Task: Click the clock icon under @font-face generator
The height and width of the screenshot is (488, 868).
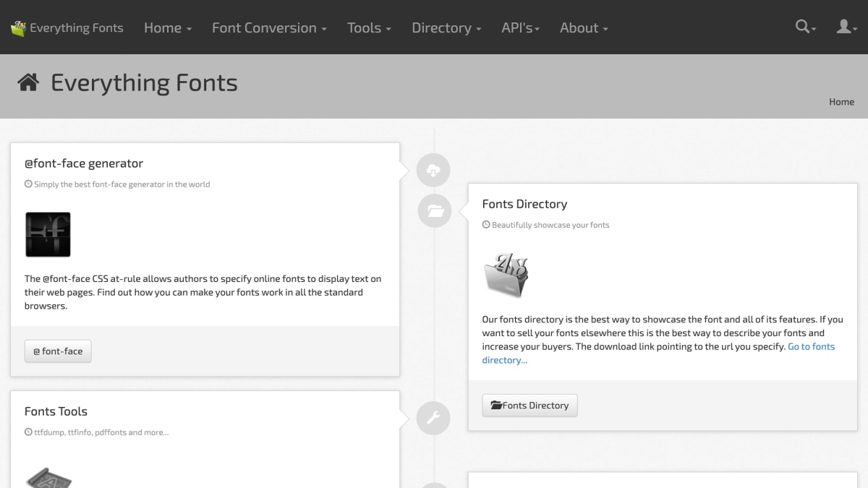Action: [x=28, y=184]
